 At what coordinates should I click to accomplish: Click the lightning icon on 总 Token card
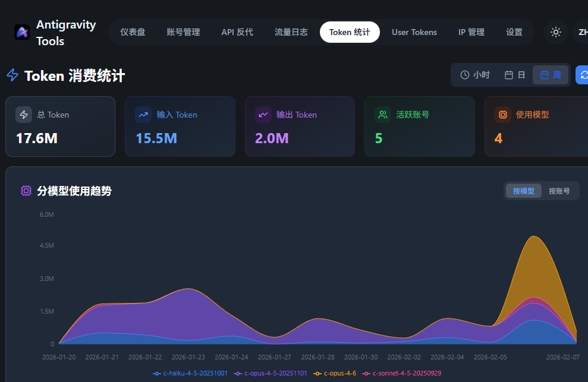click(x=24, y=115)
